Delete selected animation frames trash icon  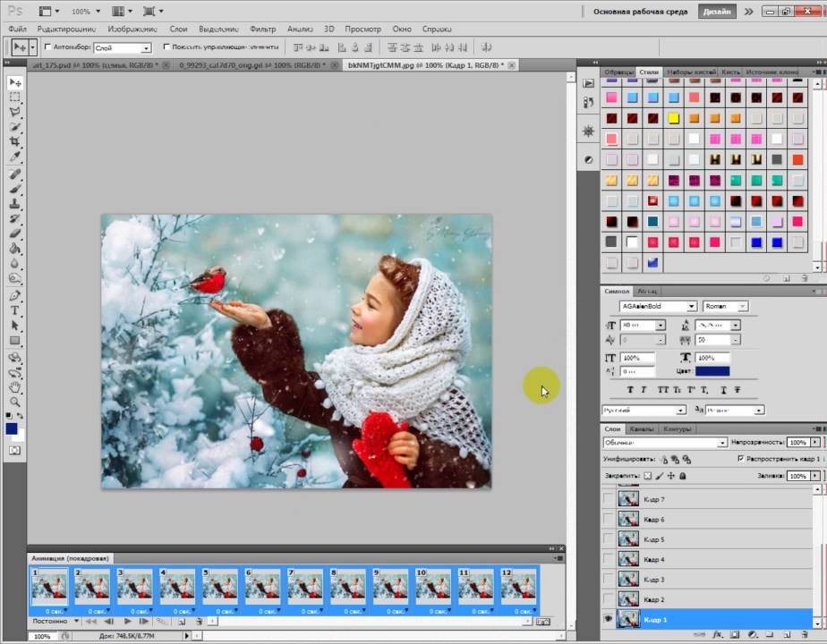(199, 622)
